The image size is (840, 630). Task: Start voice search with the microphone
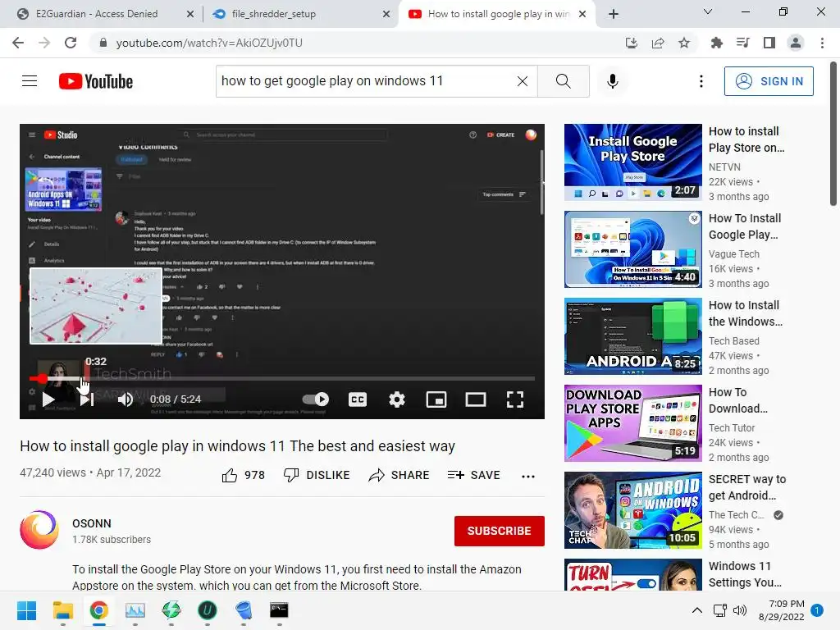click(x=612, y=81)
